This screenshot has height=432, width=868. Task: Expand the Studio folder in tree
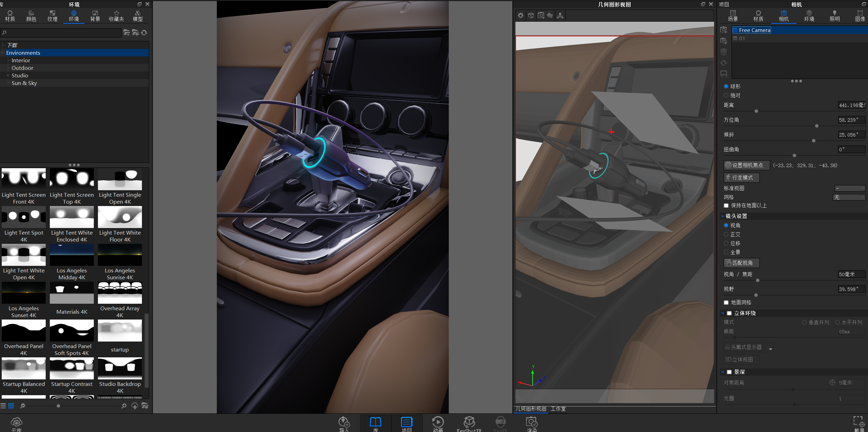point(8,75)
